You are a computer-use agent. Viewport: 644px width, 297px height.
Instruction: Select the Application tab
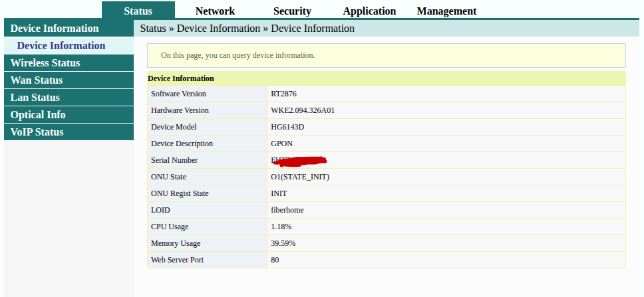pos(369,11)
